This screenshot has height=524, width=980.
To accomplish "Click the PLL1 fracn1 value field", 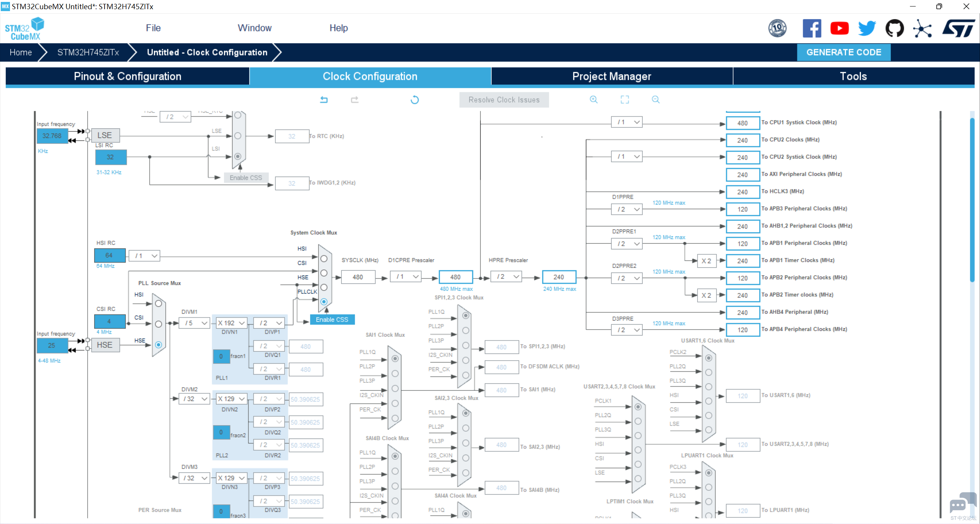I will coord(221,356).
